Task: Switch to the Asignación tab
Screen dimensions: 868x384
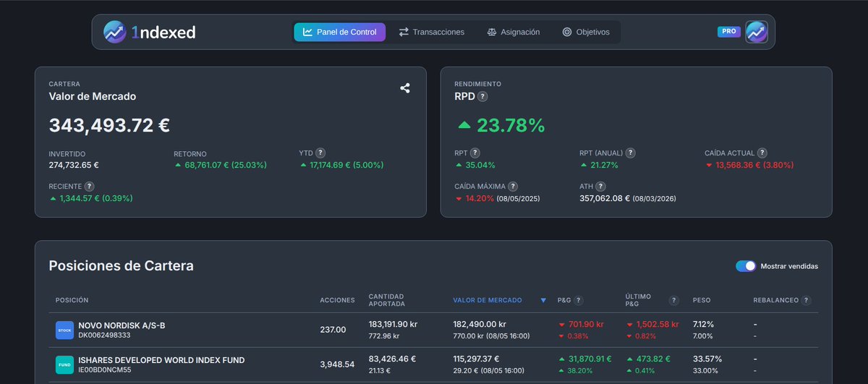Action: (x=514, y=32)
